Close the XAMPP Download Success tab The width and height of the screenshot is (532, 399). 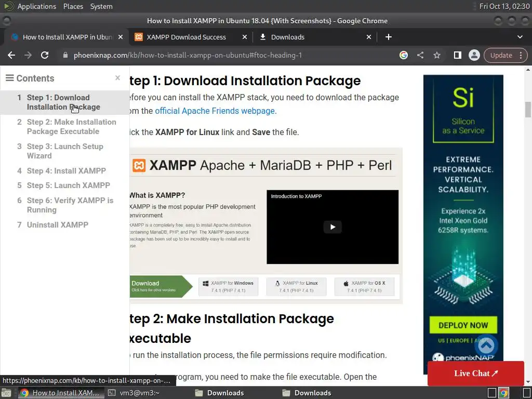pos(244,37)
